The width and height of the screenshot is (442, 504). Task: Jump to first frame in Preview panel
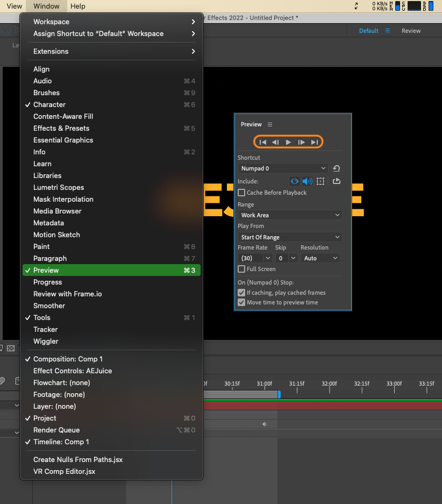262,142
